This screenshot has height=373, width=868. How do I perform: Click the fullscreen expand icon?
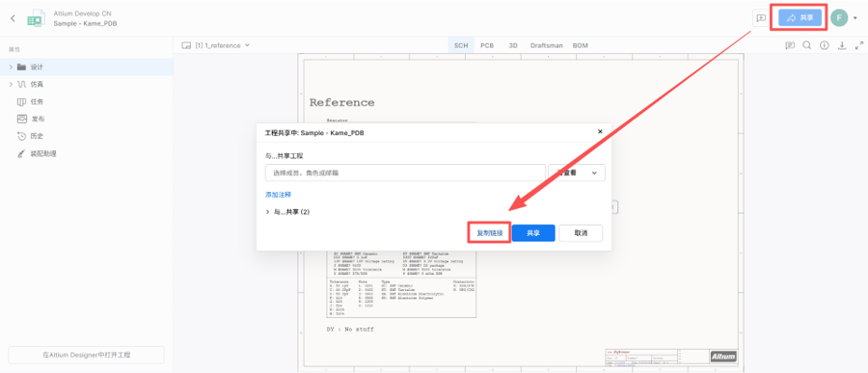[859, 45]
